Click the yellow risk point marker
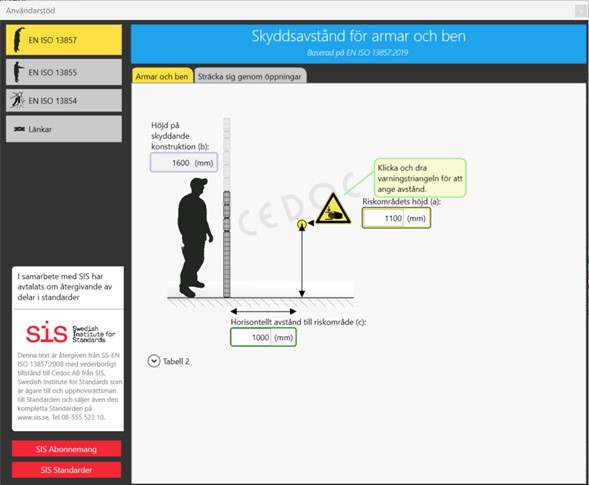 coord(302,224)
